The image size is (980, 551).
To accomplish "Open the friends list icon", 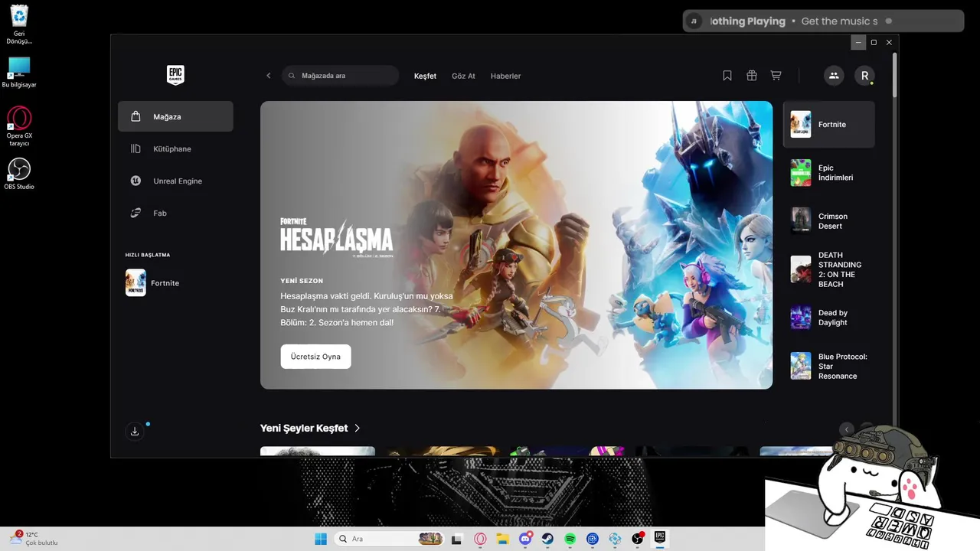I will pos(834,76).
